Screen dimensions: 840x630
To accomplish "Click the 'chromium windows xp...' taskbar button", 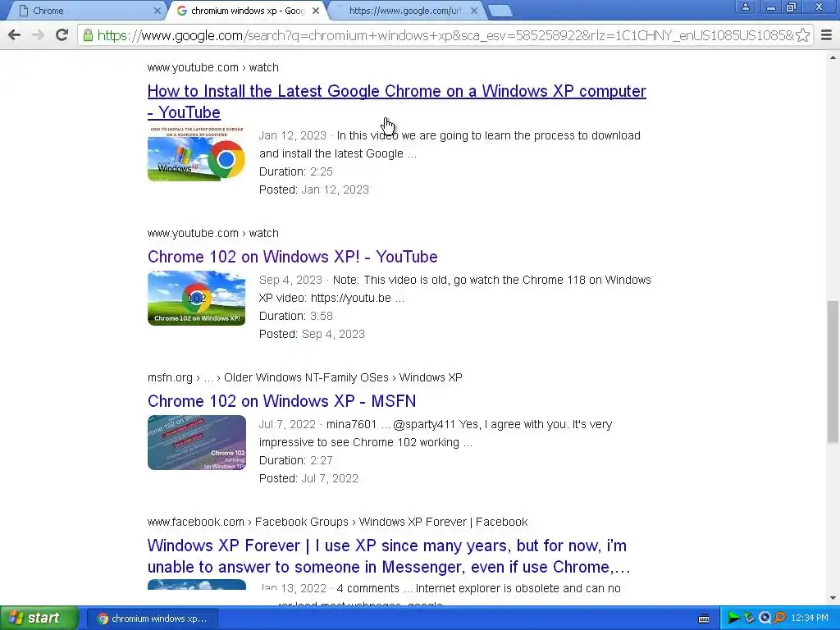I will pos(153,619).
